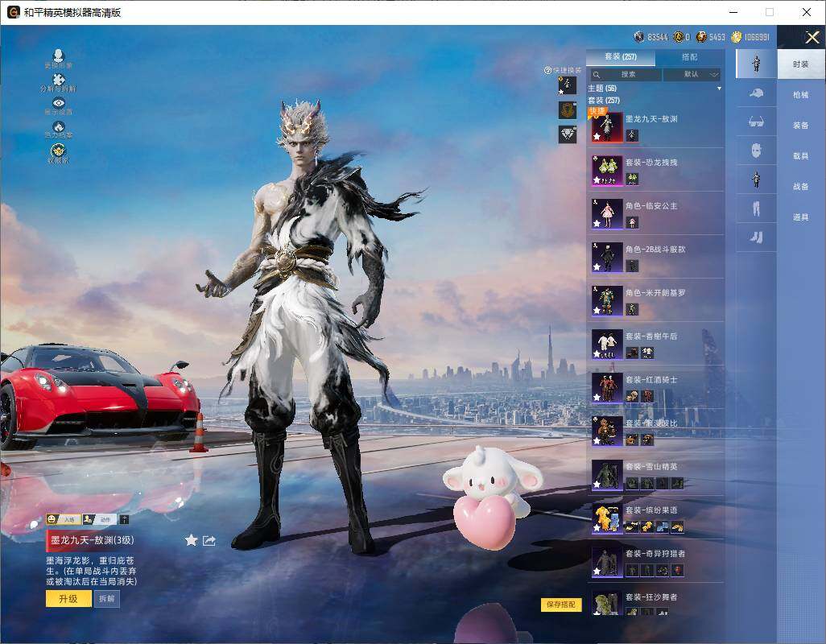
Task: Select the diamond quick-swap slot
Action: point(568,134)
